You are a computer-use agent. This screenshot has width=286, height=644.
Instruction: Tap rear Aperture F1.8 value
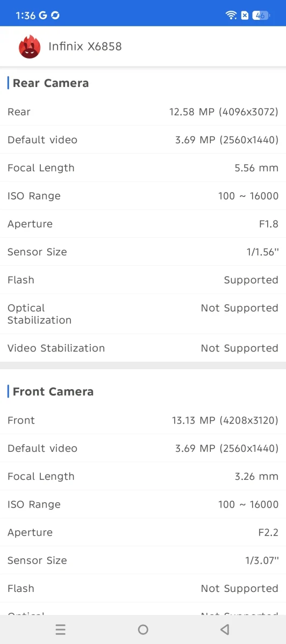[268, 224]
